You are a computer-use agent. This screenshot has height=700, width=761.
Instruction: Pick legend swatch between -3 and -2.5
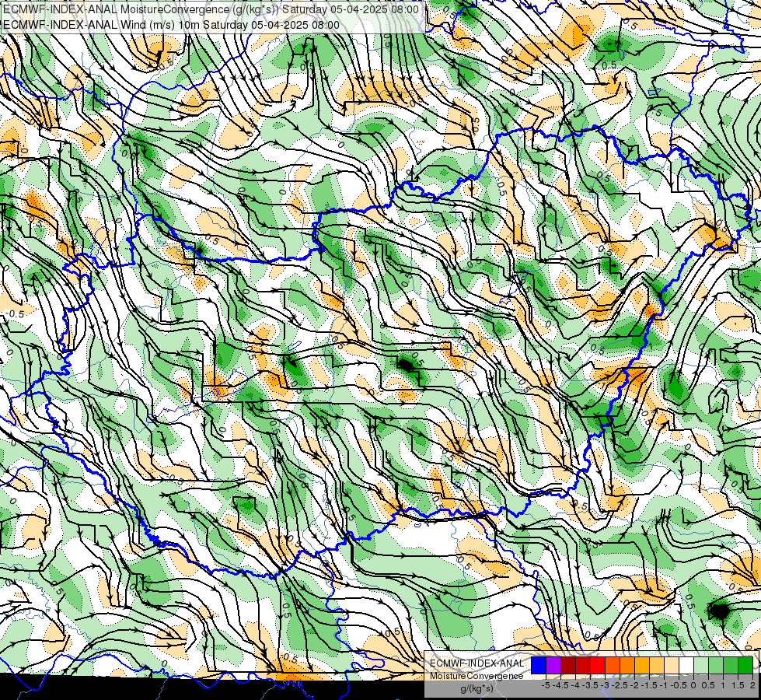613,666
